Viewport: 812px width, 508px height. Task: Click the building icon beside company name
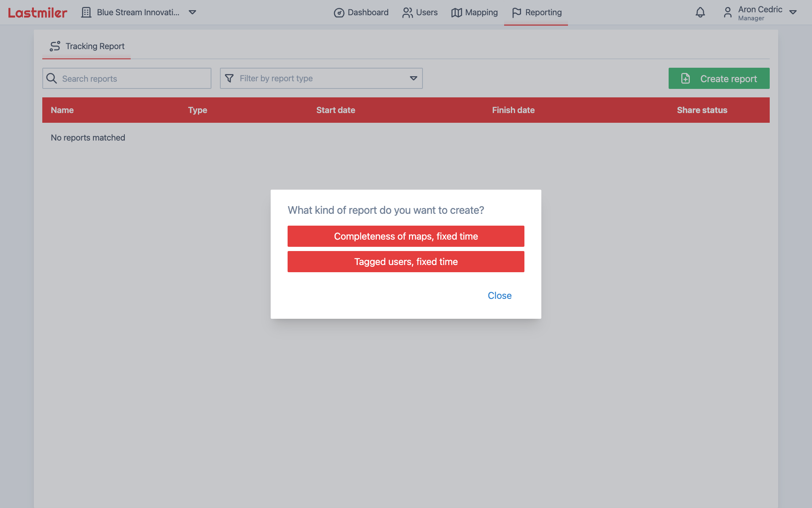86,13
